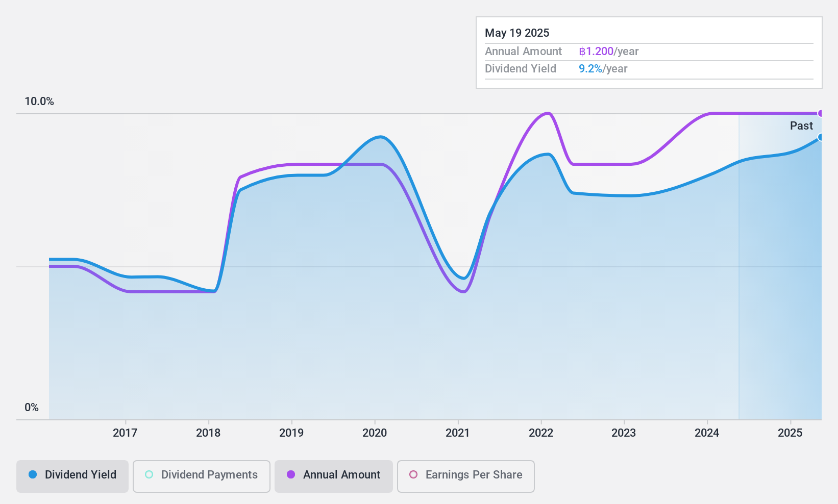Click the May 19 2025 tooltip date

click(x=517, y=33)
